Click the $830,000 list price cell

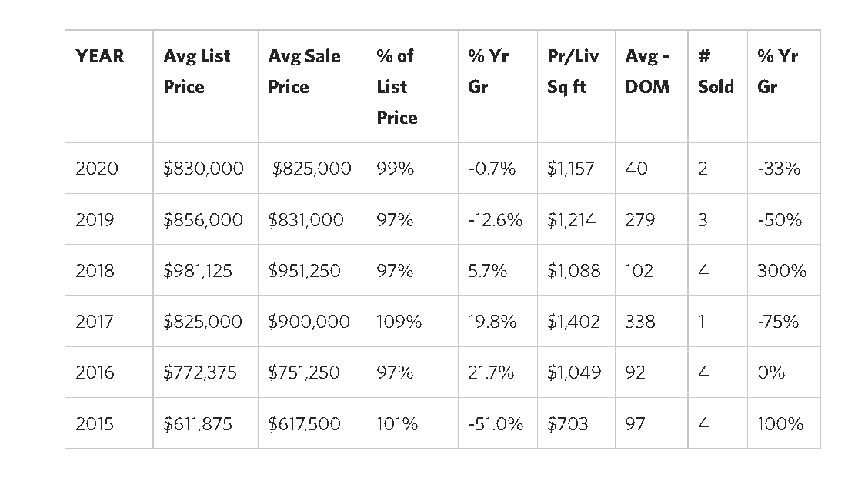click(x=203, y=169)
